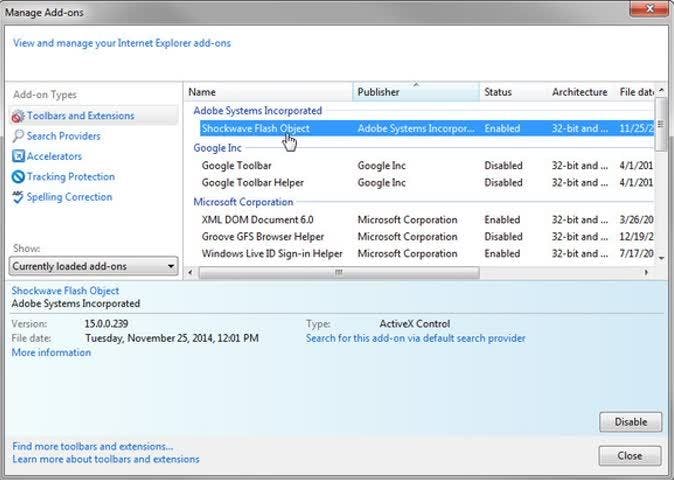
Task: Click the Search Providers magnifier icon
Action: pos(18,136)
